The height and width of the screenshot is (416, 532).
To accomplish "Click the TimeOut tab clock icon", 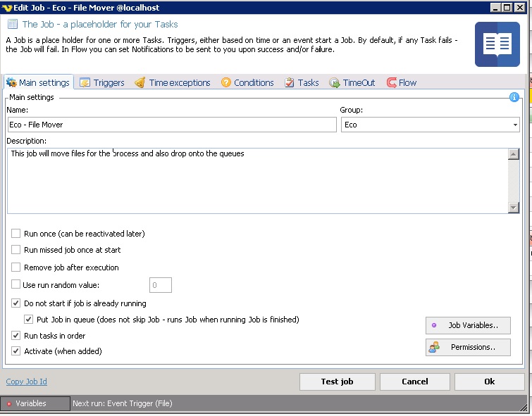I will (335, 83).
